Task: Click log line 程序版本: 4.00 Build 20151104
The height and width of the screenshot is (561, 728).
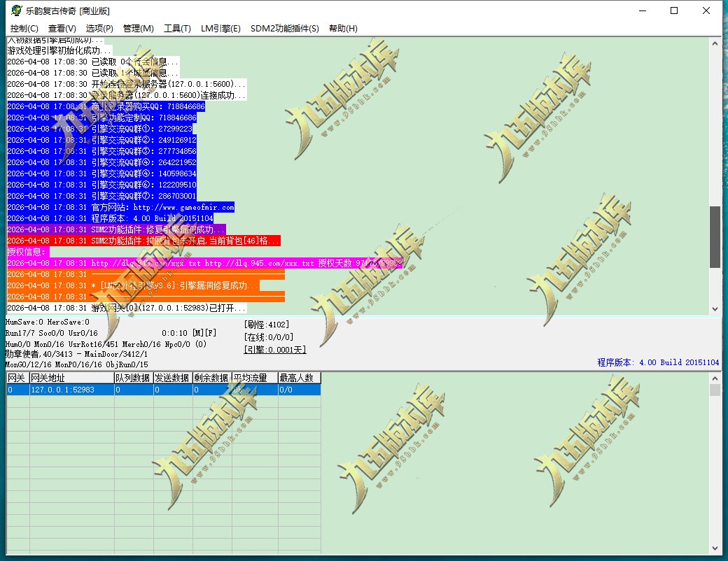Action: pos(110,218)
